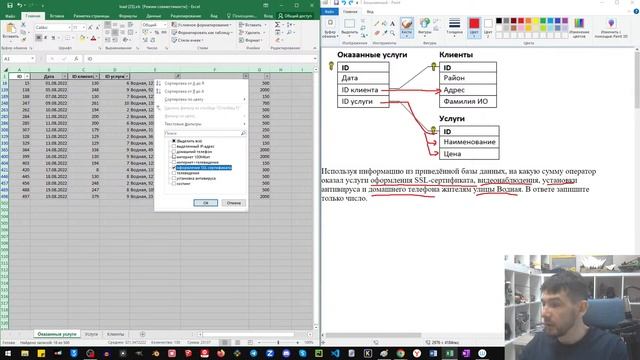Click the Excel fill color bucket icon
The image size is (640, 360).
[x=82, y=38]
